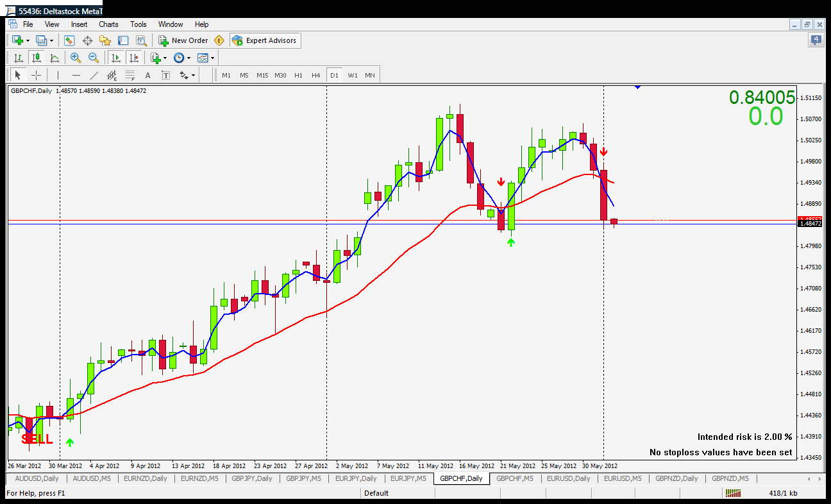Open the Charts menu
The width and height of the screenshot is (831, 504).
(108, 24)
